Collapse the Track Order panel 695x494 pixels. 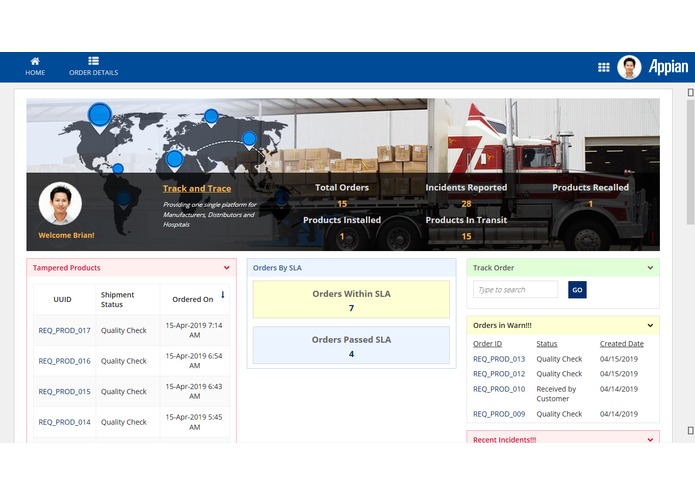tap(650, 268)
